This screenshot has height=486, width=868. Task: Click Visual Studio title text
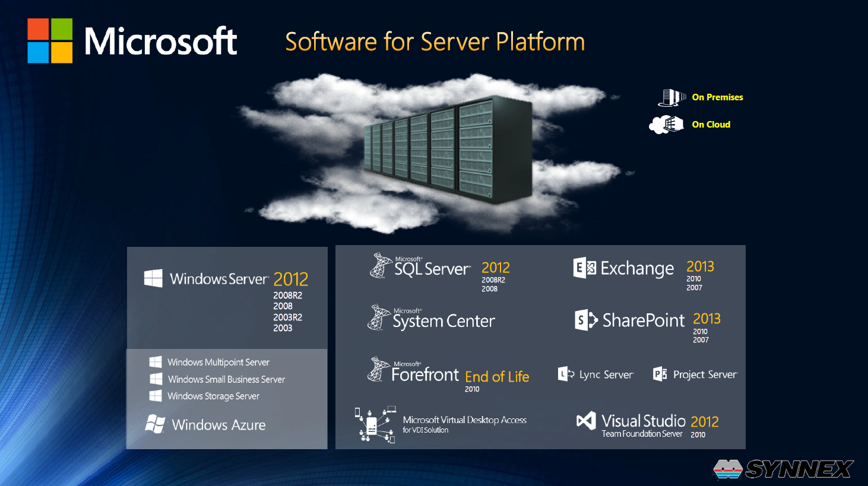pos(644,421)
